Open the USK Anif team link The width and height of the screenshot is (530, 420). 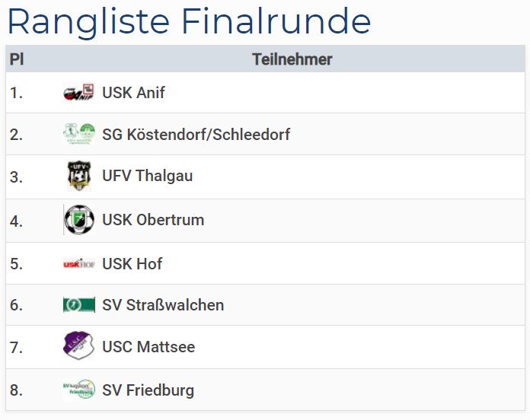pos(133,93)
